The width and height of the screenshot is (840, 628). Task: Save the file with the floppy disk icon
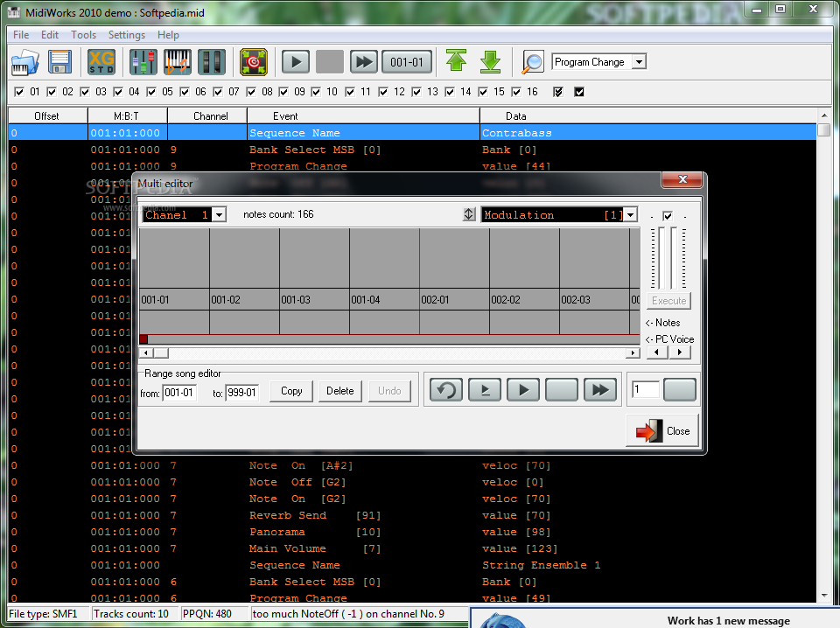tap(60, 62)
